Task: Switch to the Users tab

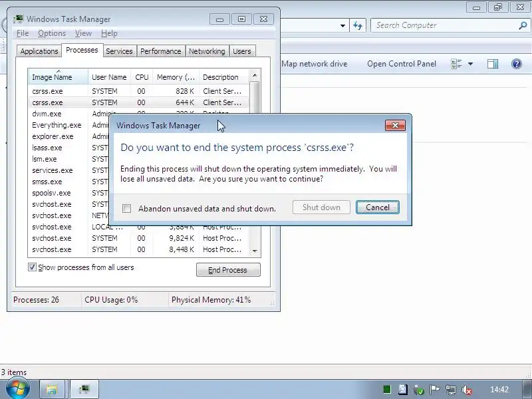Action: [242, 51]
